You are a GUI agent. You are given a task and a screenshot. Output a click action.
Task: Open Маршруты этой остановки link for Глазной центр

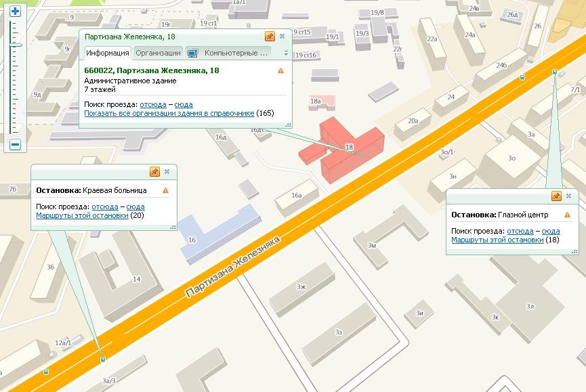(x=497, y=240)
